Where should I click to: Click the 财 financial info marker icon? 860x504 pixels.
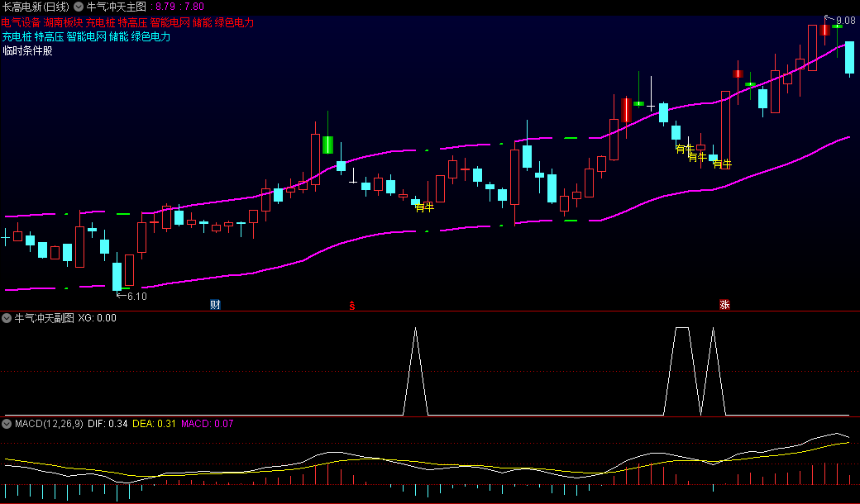pos(215,305)
